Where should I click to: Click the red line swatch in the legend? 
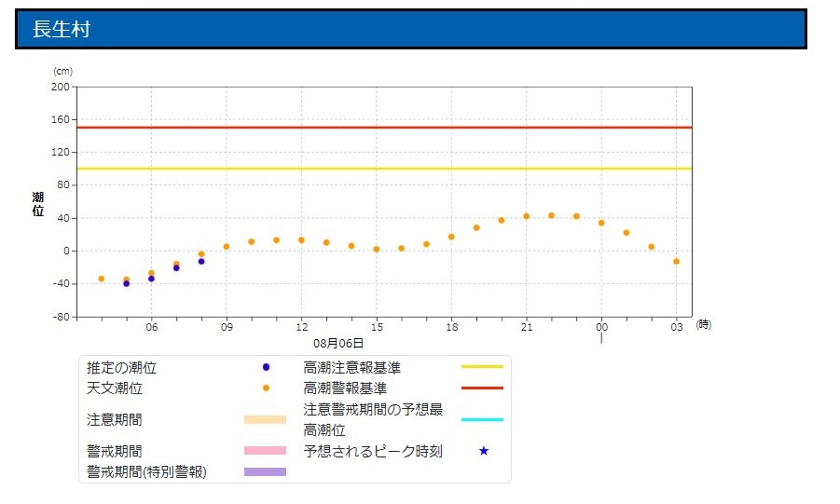click(x=482, y=388)
